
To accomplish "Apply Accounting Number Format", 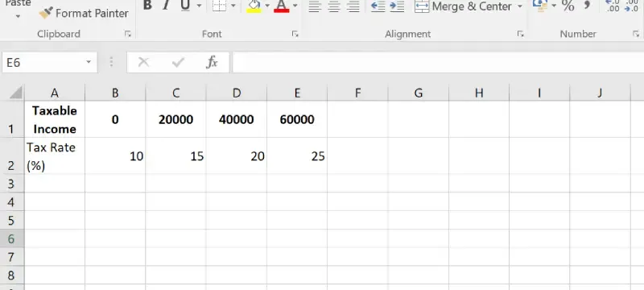I will pos(539,5).
